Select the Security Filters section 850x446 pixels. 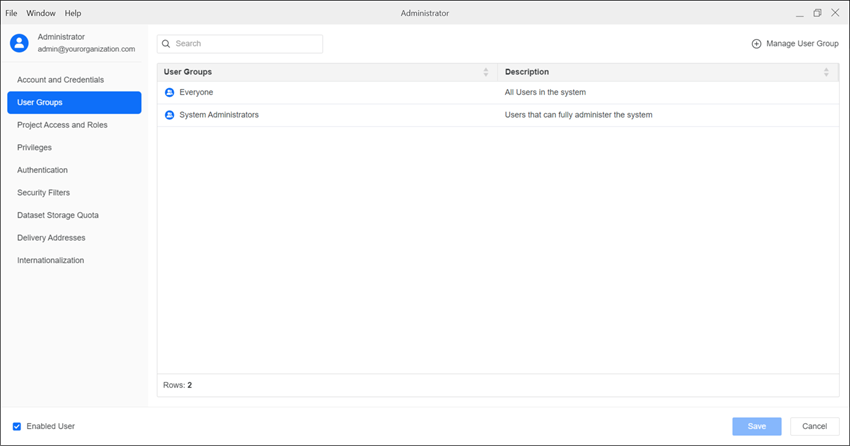[x=43, y=193]
